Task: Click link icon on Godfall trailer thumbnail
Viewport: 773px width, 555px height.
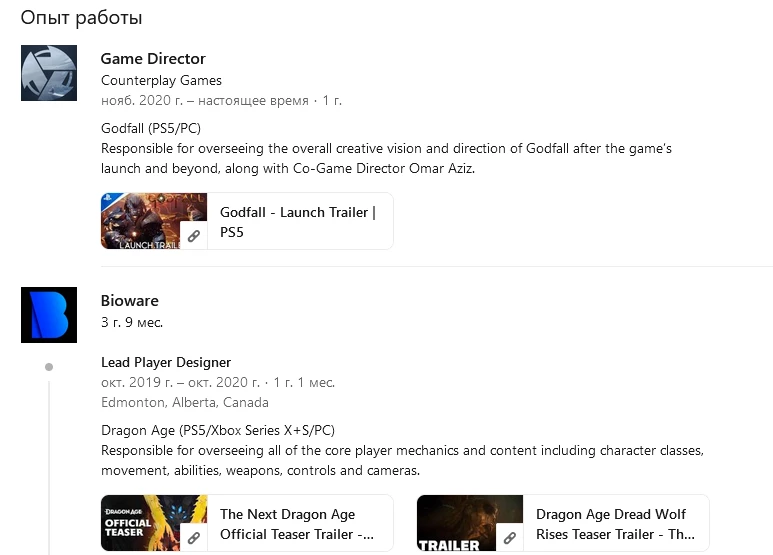Action: click(194, 236)
